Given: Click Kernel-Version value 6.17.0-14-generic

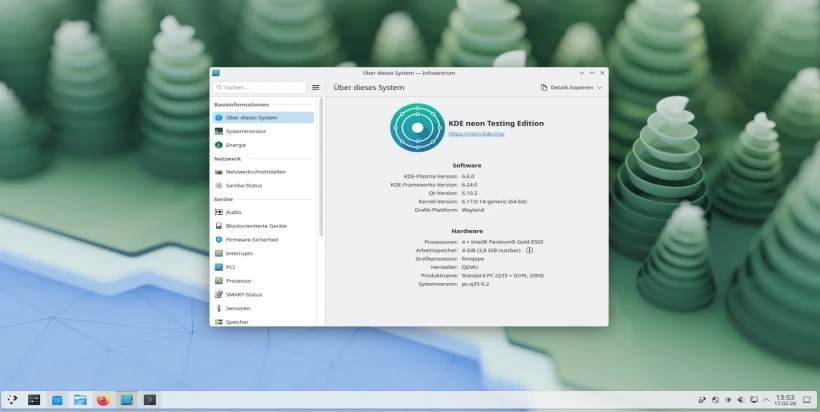Looking at the screenshot, I should (494, 202).
